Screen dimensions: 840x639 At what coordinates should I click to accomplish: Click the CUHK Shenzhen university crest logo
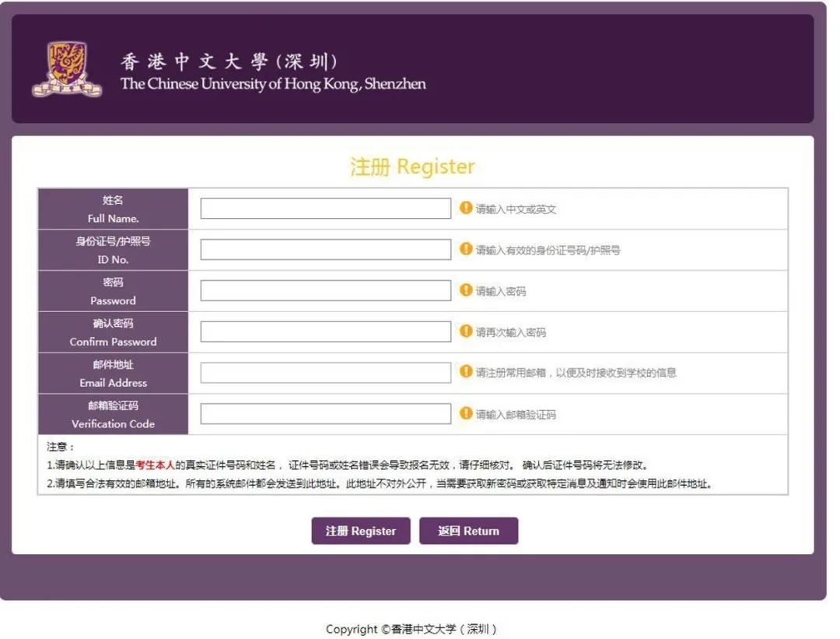coord(67,70)
